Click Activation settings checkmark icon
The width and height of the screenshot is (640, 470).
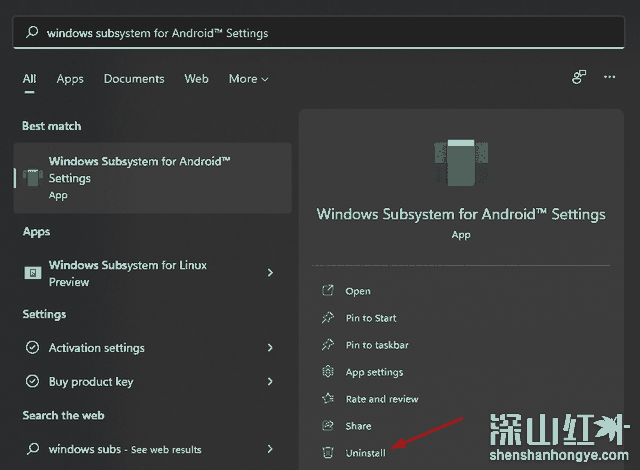click(x=33, y=348)
